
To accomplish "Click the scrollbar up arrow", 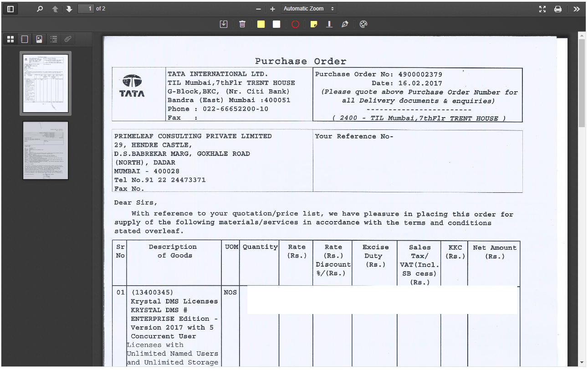I will 582,35.
